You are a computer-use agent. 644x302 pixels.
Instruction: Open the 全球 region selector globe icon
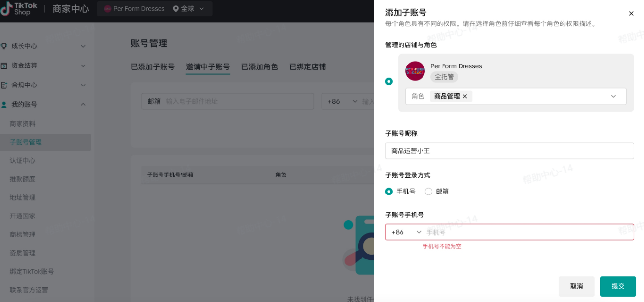tap(176, 8)
